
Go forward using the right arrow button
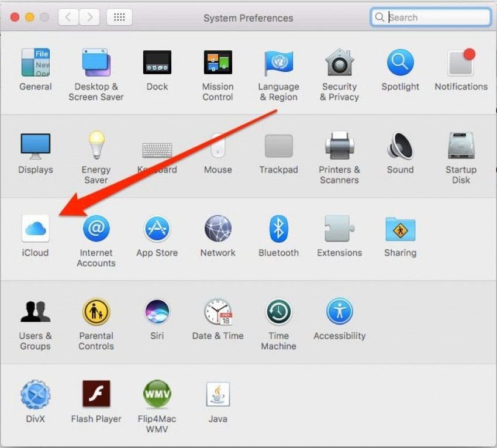click(89, 17)
